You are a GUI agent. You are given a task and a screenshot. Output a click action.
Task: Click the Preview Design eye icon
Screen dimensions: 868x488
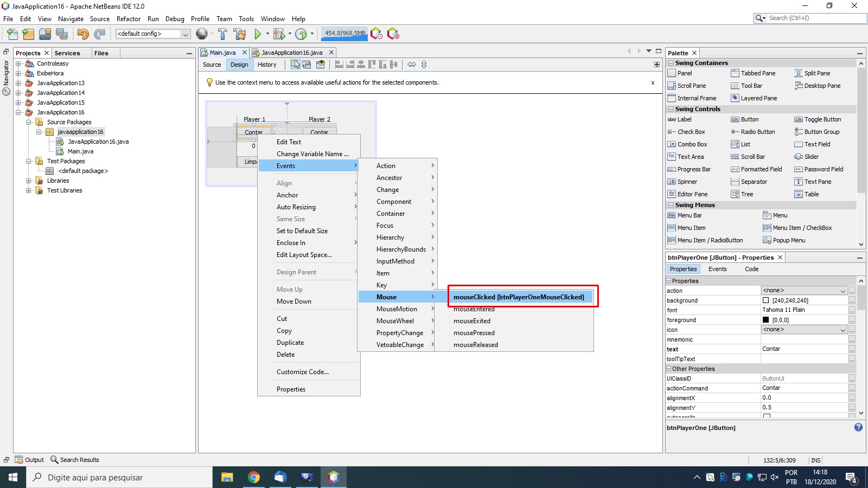tap(321, 65)
